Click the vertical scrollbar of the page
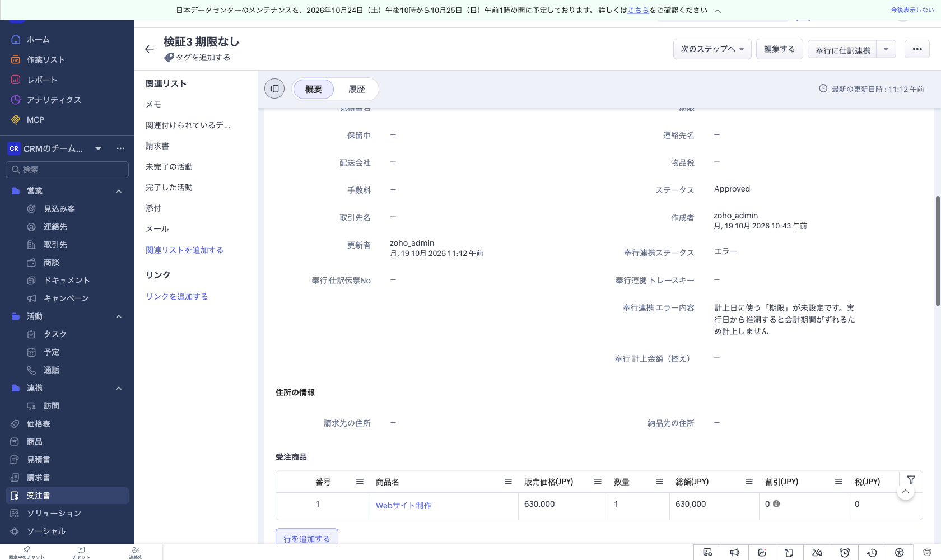The height and width of the screenshot is (560, 941). click(x=938, y=251)
